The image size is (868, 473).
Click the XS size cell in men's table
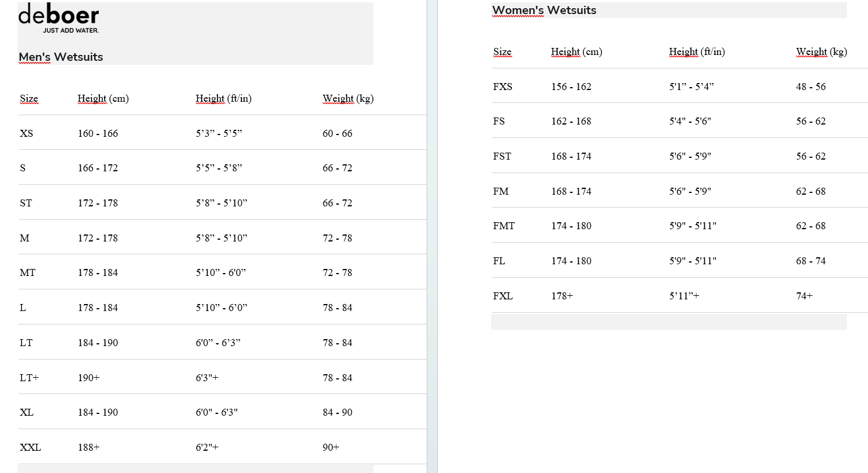click(x=26, y=133)
